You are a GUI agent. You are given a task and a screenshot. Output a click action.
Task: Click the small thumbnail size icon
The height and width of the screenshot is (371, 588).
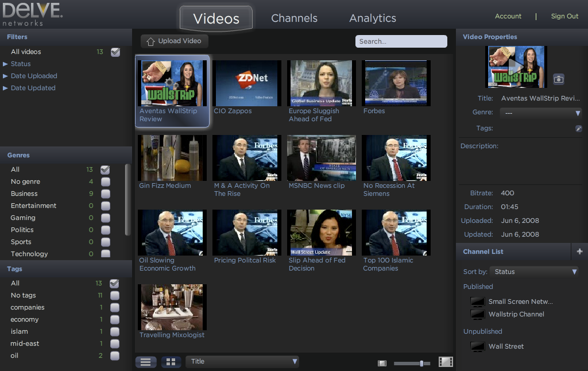point(382,363)
